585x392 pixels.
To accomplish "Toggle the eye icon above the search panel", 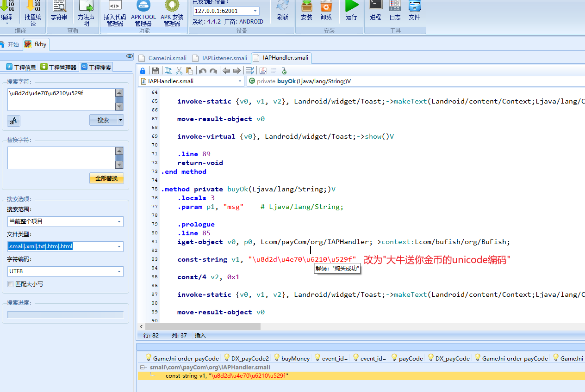I will coord(130,56).
